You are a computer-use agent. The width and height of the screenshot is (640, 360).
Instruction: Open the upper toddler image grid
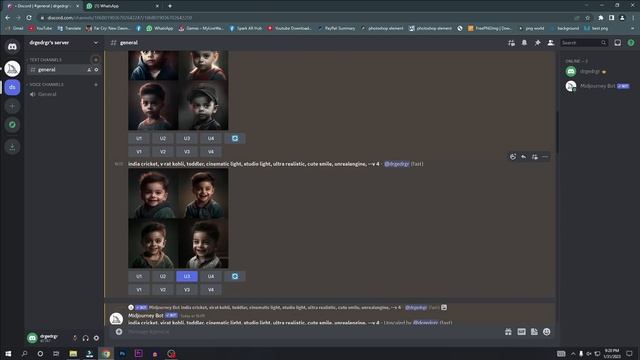[178, 90]
